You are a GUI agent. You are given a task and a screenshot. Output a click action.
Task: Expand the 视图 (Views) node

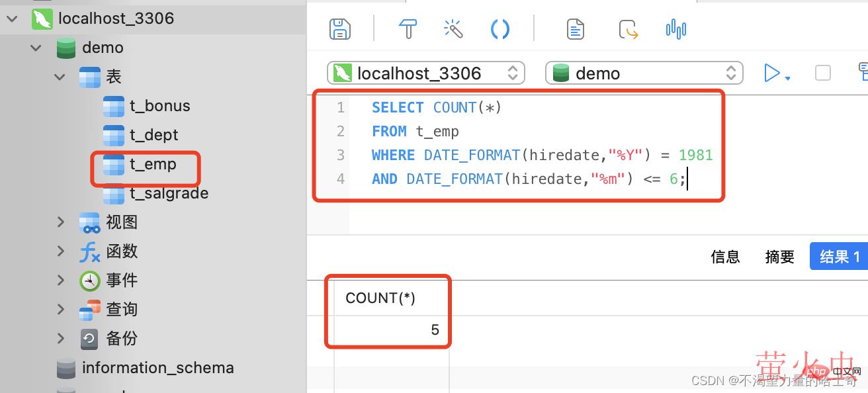pos(60,222)
